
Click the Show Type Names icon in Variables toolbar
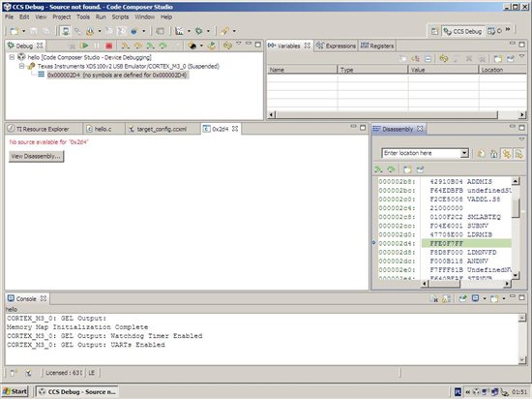click(415, 59)
